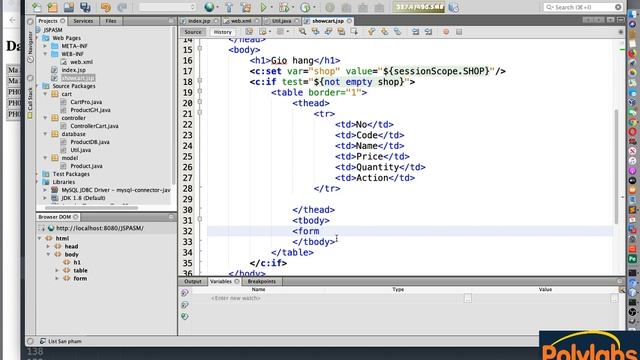Image resolution: width=640 pixels, height=360 pixels.
Task: Click the Clean and Build icon
Action: tap(246, 7)
